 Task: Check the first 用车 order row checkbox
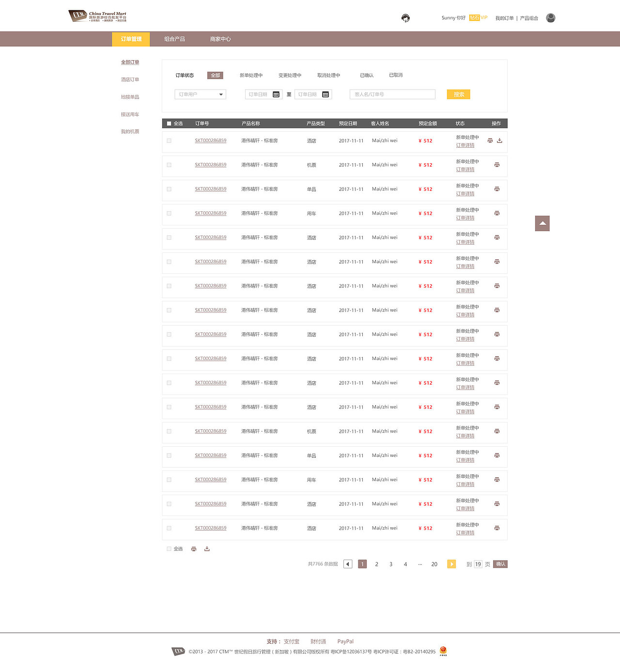pyautogui.click(x=169, y=213)
